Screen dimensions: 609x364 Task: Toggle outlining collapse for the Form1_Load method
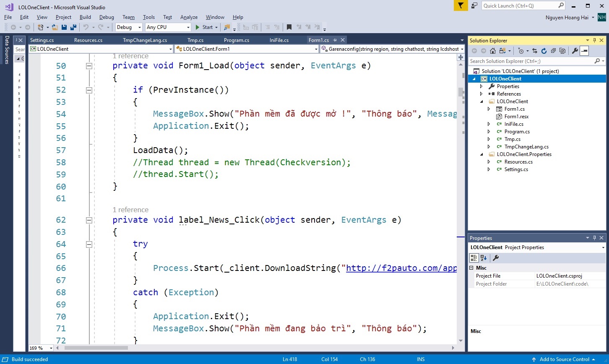(88, 66)
